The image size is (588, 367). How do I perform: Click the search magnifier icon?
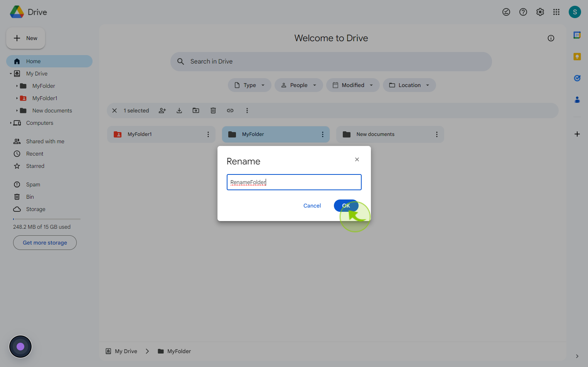tap(180, 62)
